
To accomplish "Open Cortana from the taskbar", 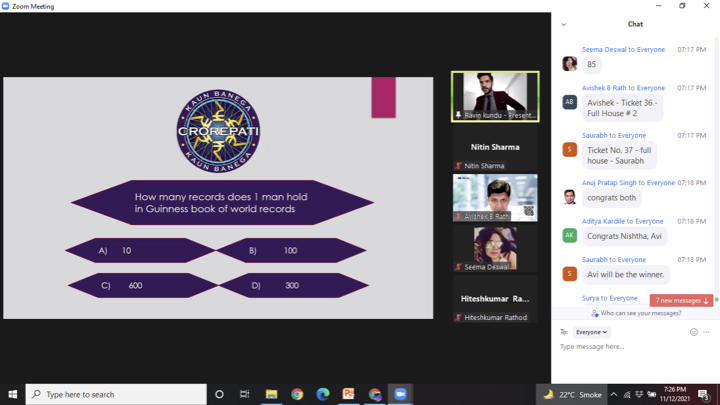I will [219, 394].
